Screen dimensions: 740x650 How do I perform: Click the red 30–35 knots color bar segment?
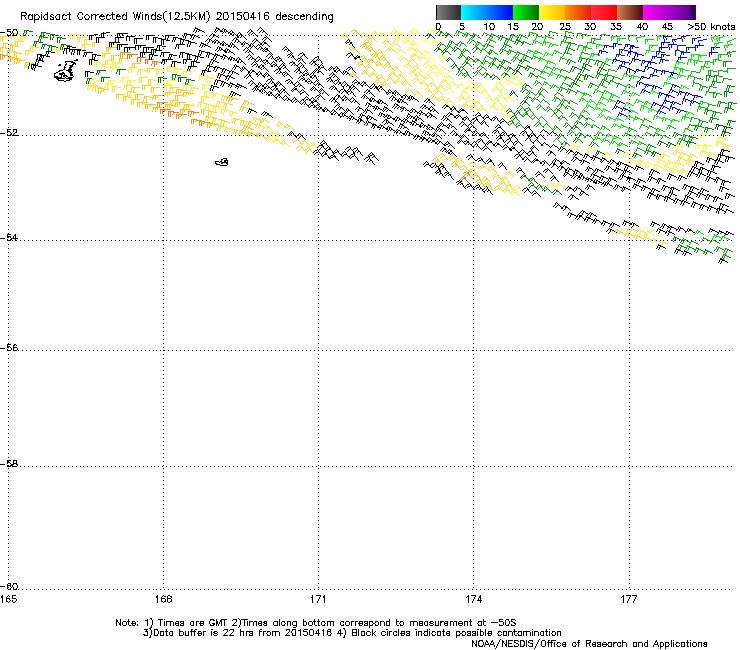pos(604,12)
